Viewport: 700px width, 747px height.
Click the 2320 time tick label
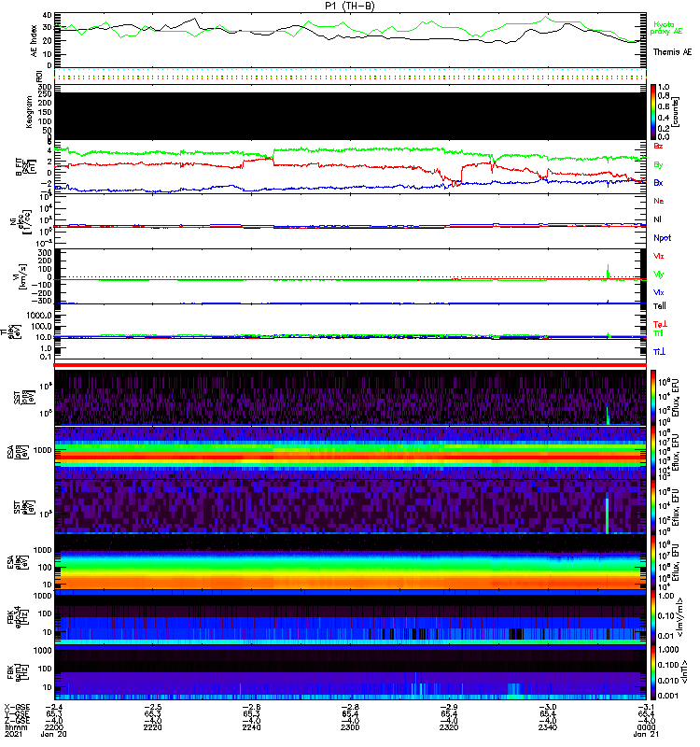449,727
